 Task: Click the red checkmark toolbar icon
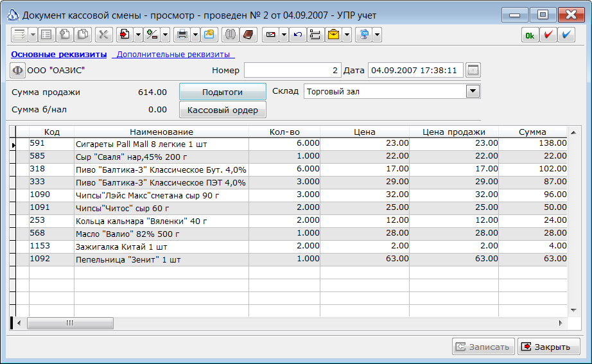pyautogui.click(x=548, y=35)
